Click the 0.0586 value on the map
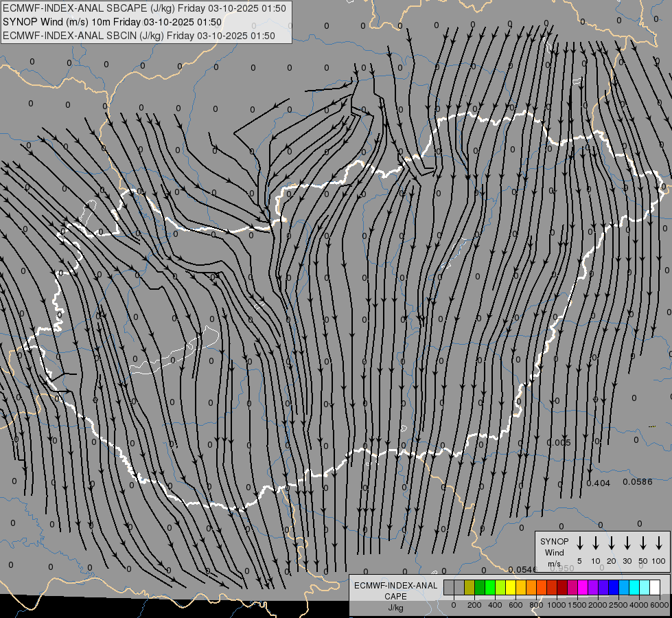 pyautogui.click(x=638, y=482)
